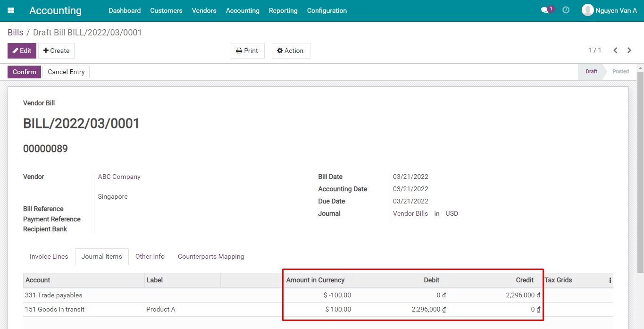
Task: Go to the next record arrow
Action: [629, 50]
